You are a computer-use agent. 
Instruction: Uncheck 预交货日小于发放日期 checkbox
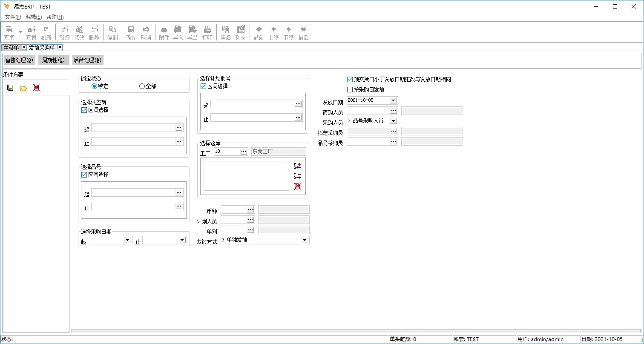(x=350, y=79)
